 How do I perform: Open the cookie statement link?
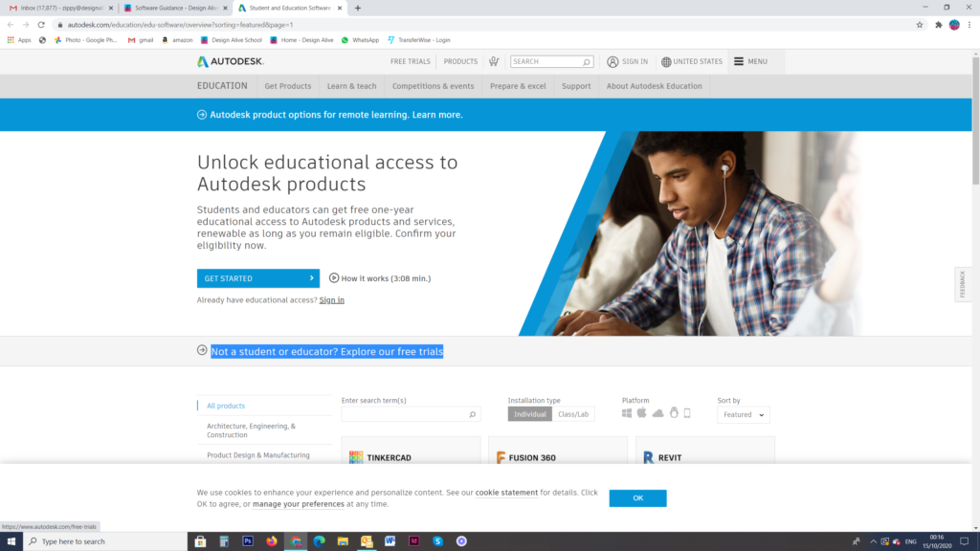point(506,493)
